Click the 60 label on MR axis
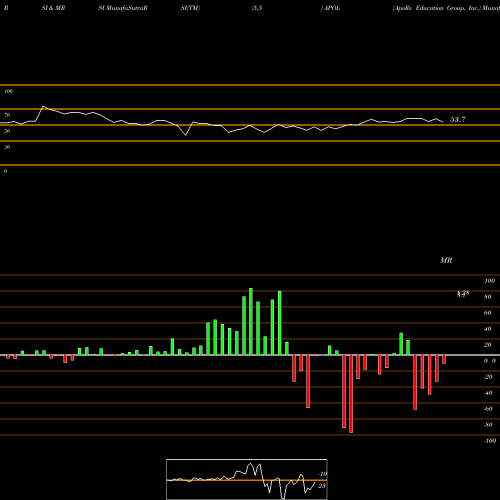Image resolution: width=500 pixels, height=500 pixels. tap(488, 313)
